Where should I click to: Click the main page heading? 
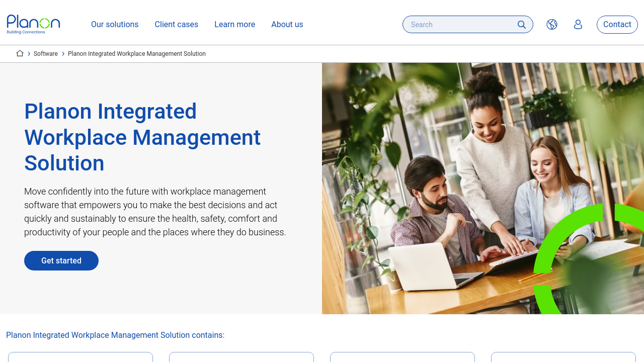click(142, 137)
